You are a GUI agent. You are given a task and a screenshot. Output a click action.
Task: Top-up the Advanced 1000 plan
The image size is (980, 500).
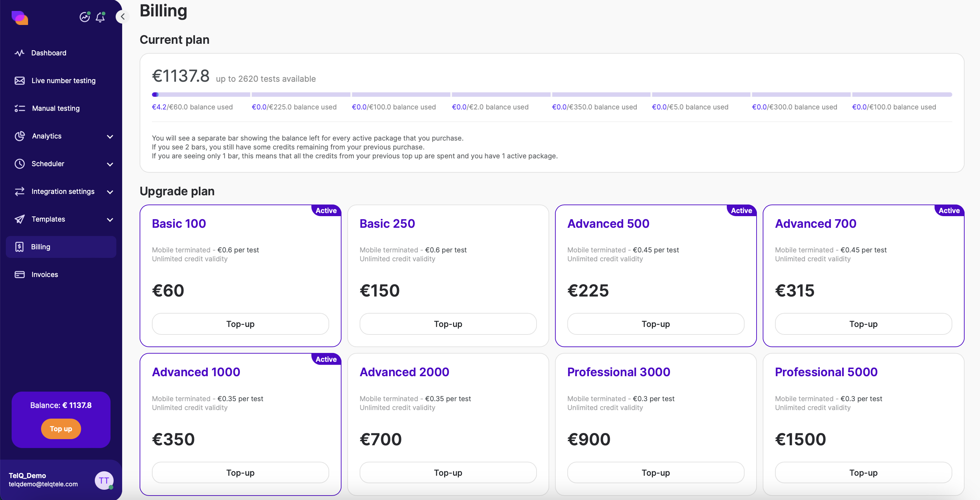pyautogui.click(x=241, y=473)
